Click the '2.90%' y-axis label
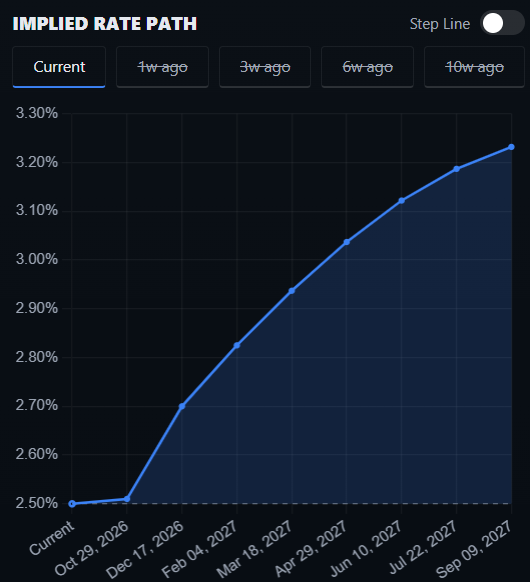The width and height of the screenshot is (530, 582). pyautogui.click(x=37, y=308)
